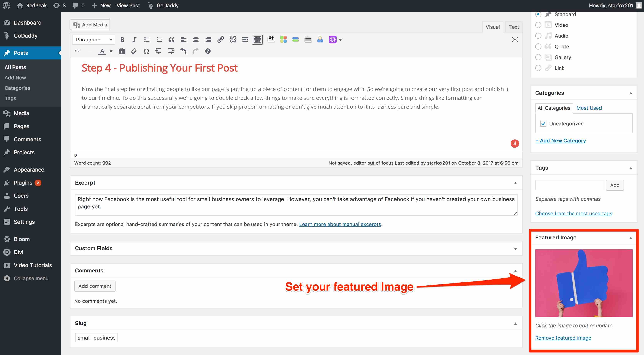Image resolution: width=644 pixels, height=355 pixels.
Task: Click into the tags input field
Action: (x=569, y=185)
